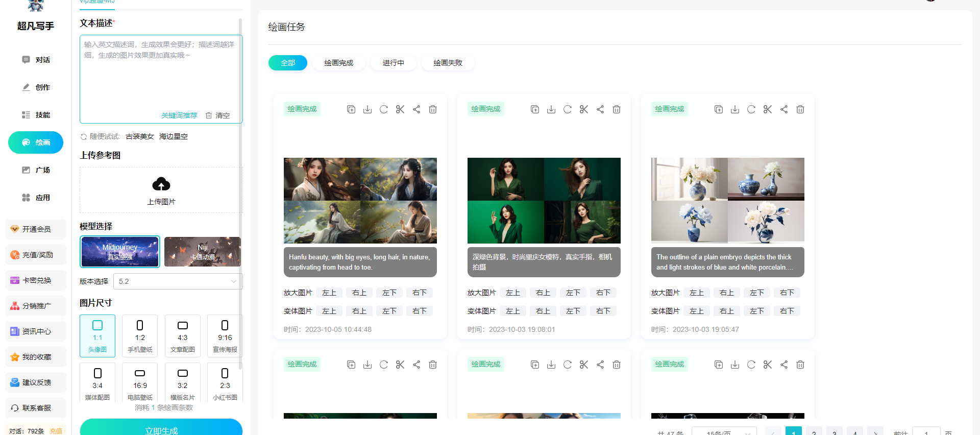980x435 pixels.
Task: Delete the green dress model task
Action: click(x=617, y=109)
